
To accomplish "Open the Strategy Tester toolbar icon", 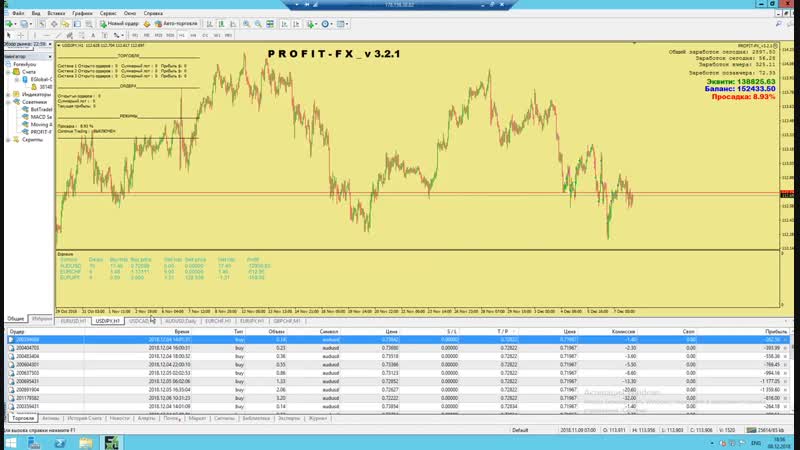I will point(89,24).
